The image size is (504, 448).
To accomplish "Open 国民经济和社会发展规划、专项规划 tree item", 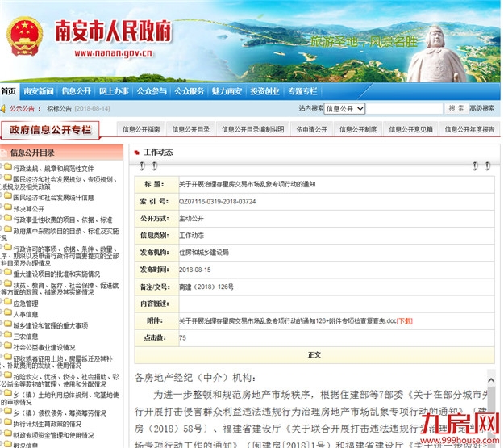I will [x=65, y=179].
